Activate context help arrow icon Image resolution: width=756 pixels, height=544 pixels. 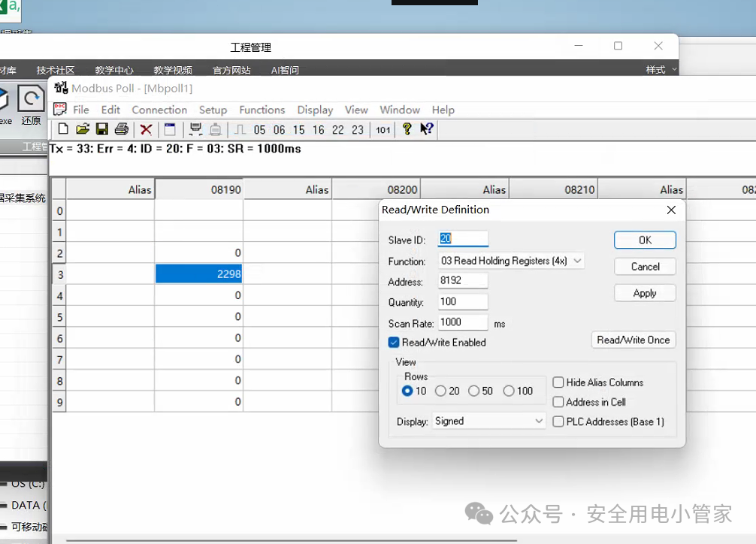tap(427, 128)
